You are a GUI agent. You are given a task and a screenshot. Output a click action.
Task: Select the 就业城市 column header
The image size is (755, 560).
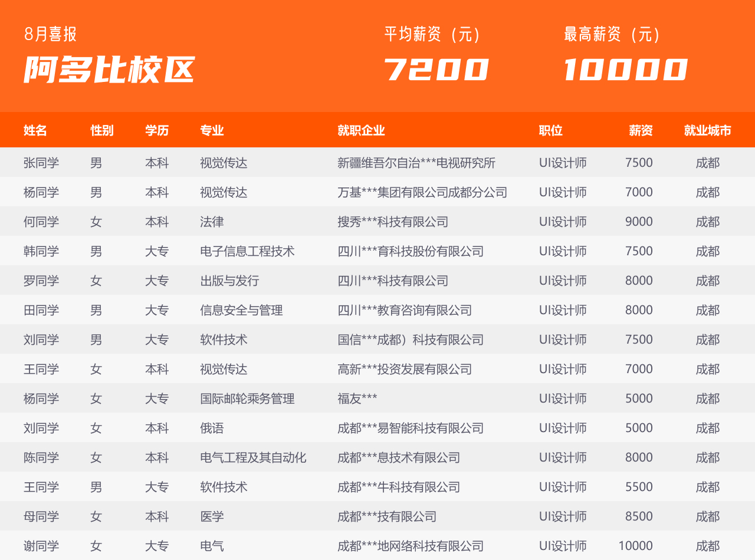(708, 130)
